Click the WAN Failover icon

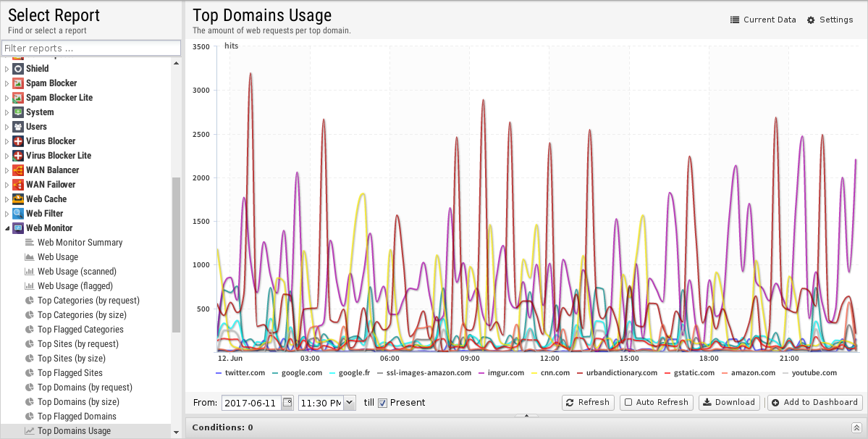click(17, 184)
